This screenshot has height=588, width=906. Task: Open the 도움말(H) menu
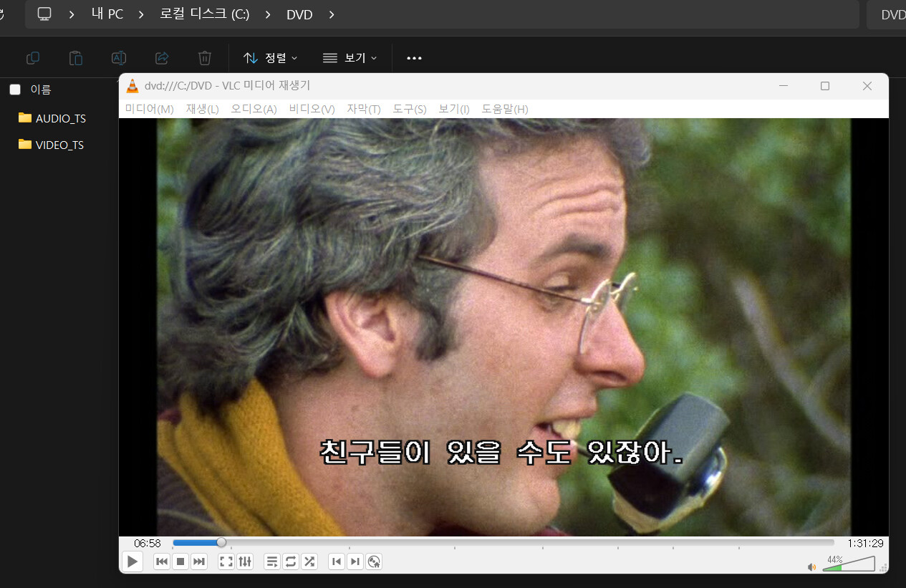(x=505, y=109)
